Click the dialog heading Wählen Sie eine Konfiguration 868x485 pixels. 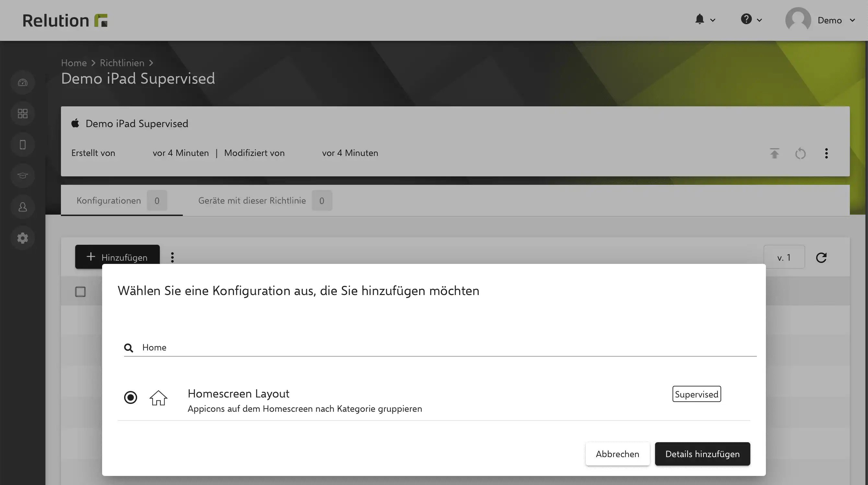pyautogui.click(x=298, y=291)
